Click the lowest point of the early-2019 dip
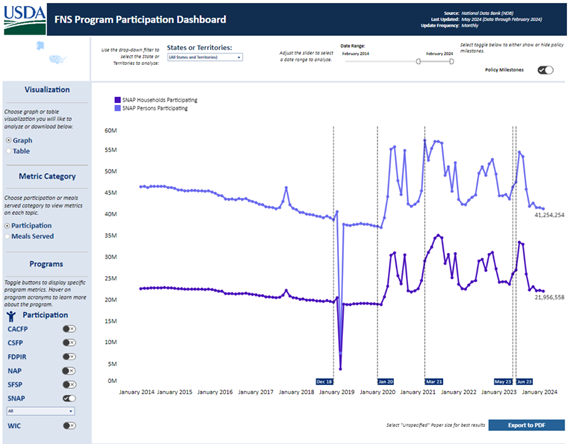The width and height of the screenshot is (570, 444). [x=340, y=369]
